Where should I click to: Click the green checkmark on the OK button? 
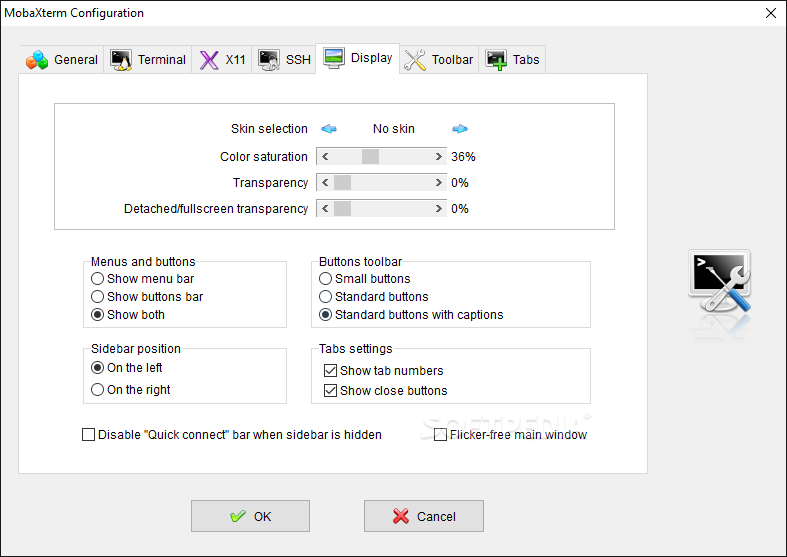click(238, 516)
